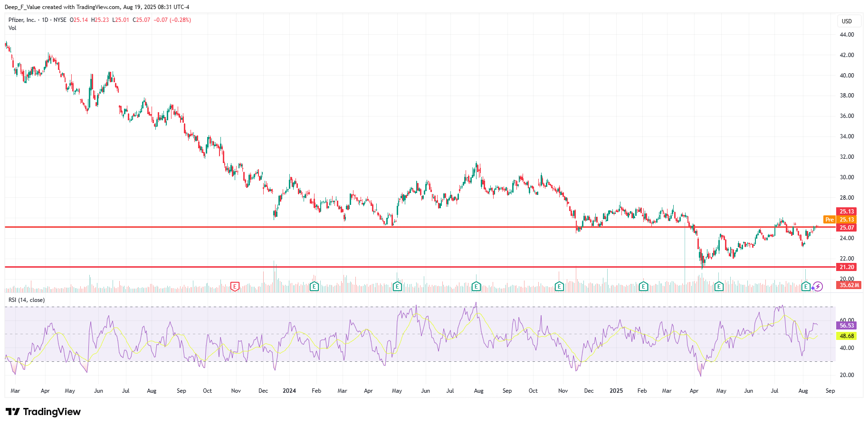The width and height of the screenshot is (868, 426).
Task: Click 44.00 on the price axis
Action: pyautogui.click(x=847, y=35)
